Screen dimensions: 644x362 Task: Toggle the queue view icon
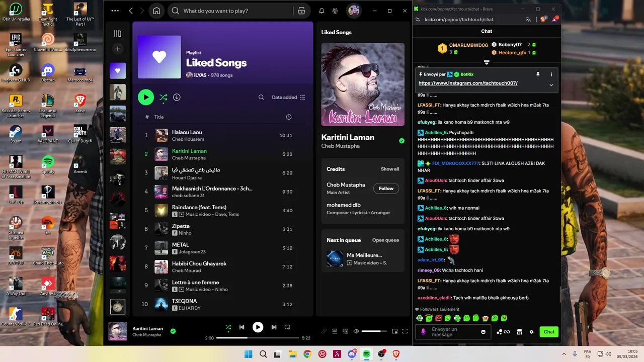[x=335, y=331]
